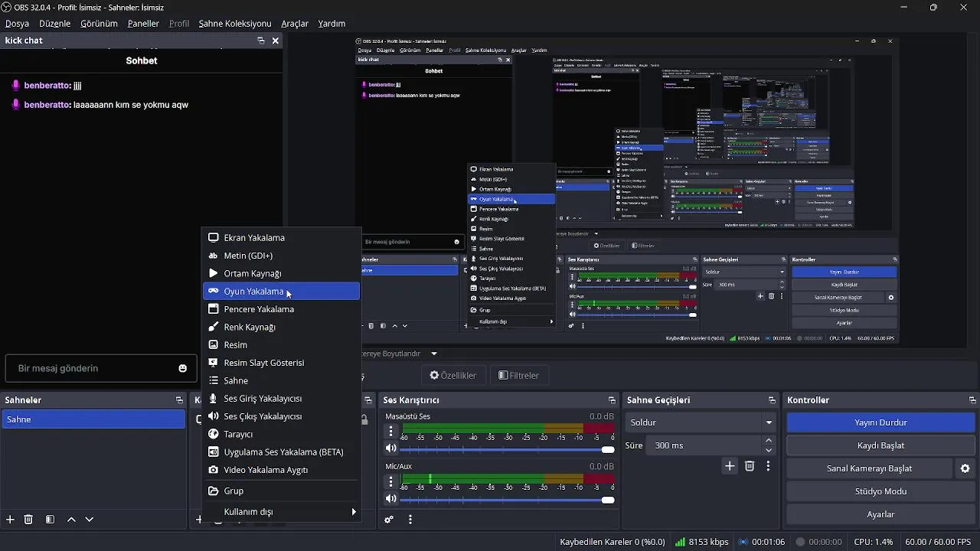This screenshot has width=980, height=551.
Task: Open the Paneller menu
Action: [143, 24]
